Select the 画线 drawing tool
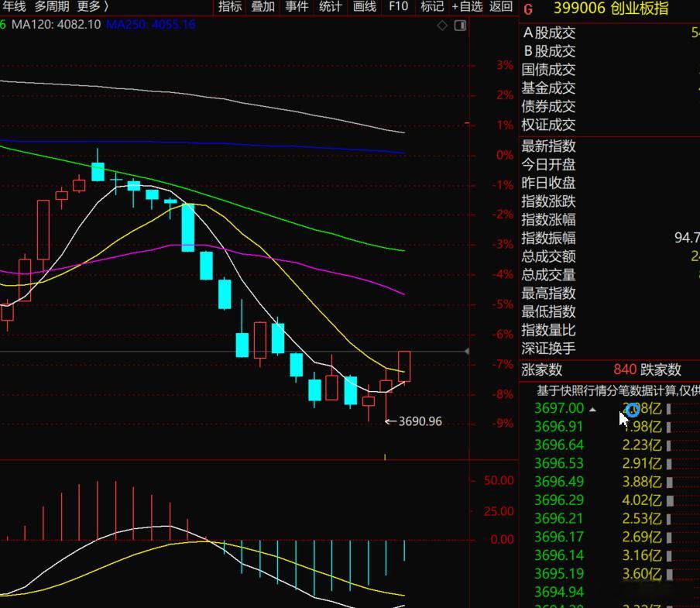The width and height of the screenshot is (700, 608). pyautogui.click(x=364, y=7)
